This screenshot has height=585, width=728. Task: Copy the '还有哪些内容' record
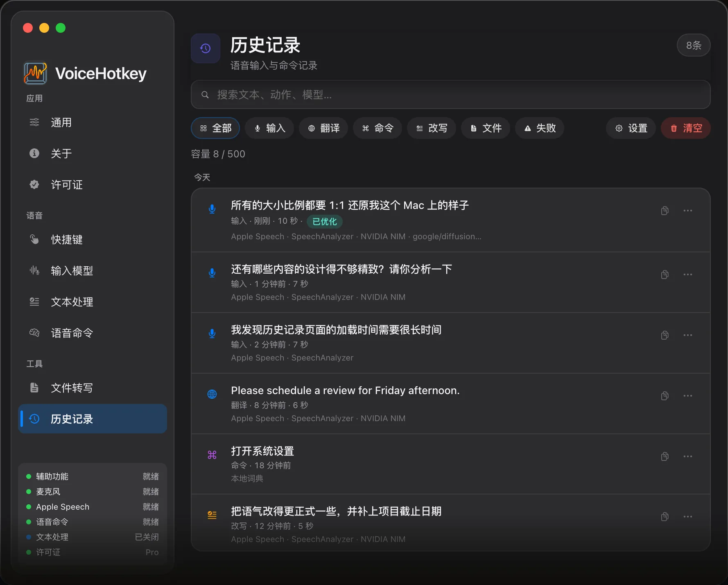tap(665, 274)
